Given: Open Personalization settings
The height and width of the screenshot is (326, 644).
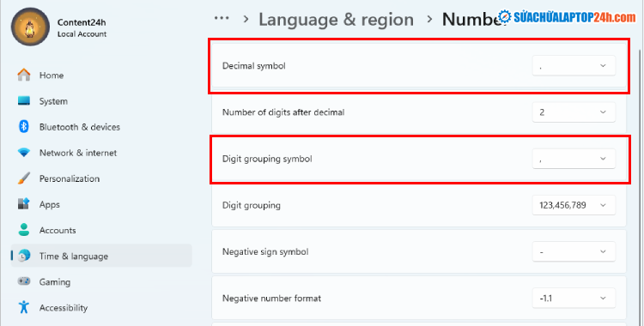Looking at the screenshot, I should [x=101, y=178].
